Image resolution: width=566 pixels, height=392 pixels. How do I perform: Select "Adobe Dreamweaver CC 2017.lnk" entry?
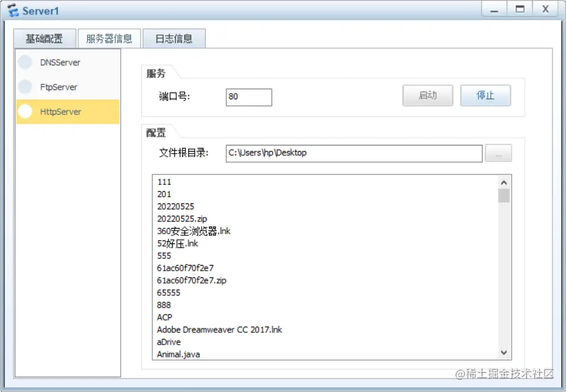[219, 330]
